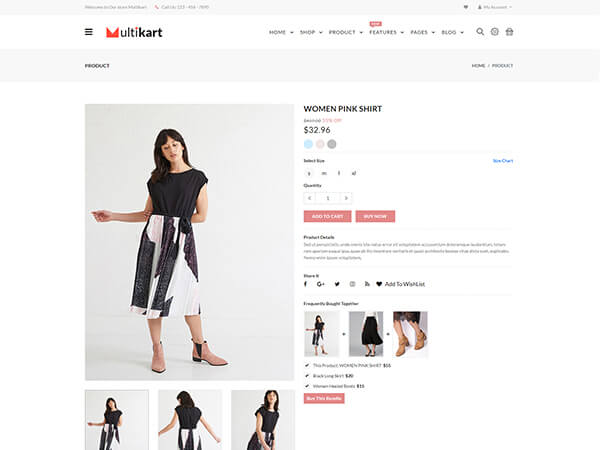Open the settings gear icon
Viewport: 600px width, 450px height.
(494, 32)
